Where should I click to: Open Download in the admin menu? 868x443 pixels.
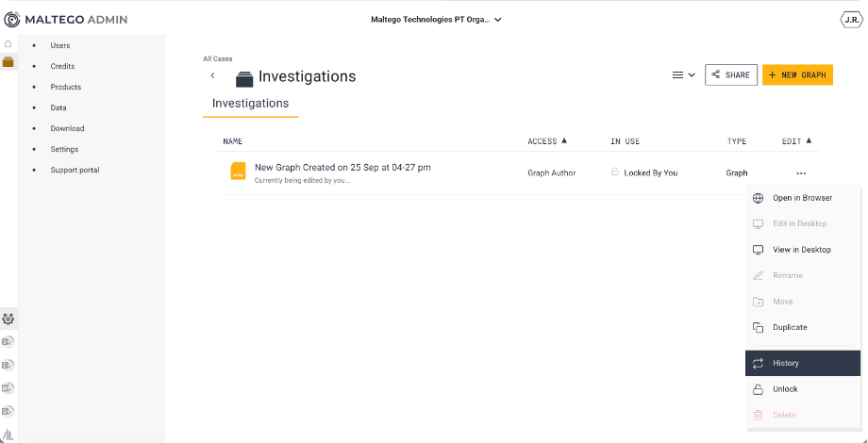tap(68, 128)
